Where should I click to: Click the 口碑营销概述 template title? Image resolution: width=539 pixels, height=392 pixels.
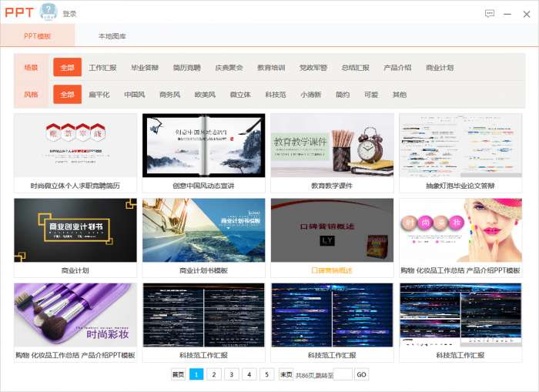point(332,270)
